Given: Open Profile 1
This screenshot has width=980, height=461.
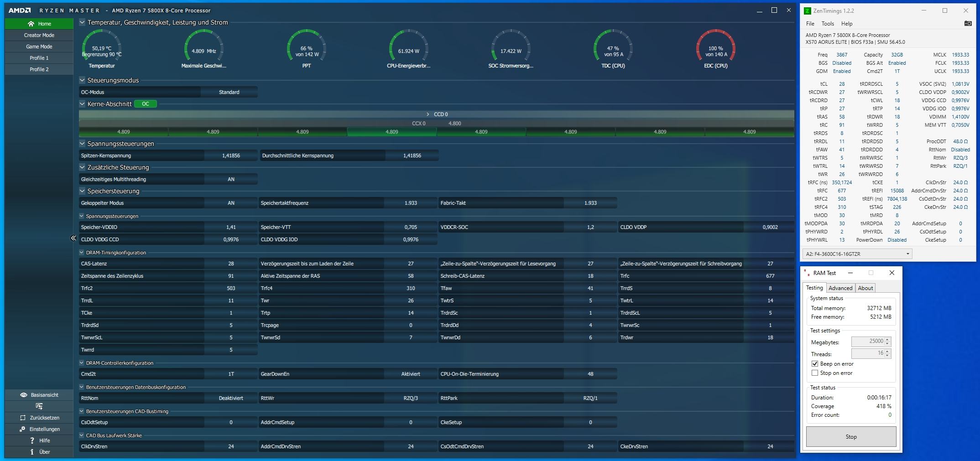Looking at the screenshot, I should tap(39, 58).
